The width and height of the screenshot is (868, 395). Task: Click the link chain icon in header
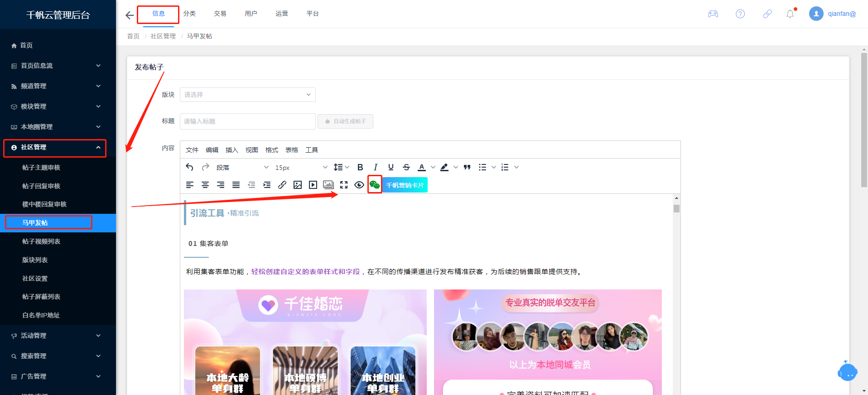coord(767,14)
